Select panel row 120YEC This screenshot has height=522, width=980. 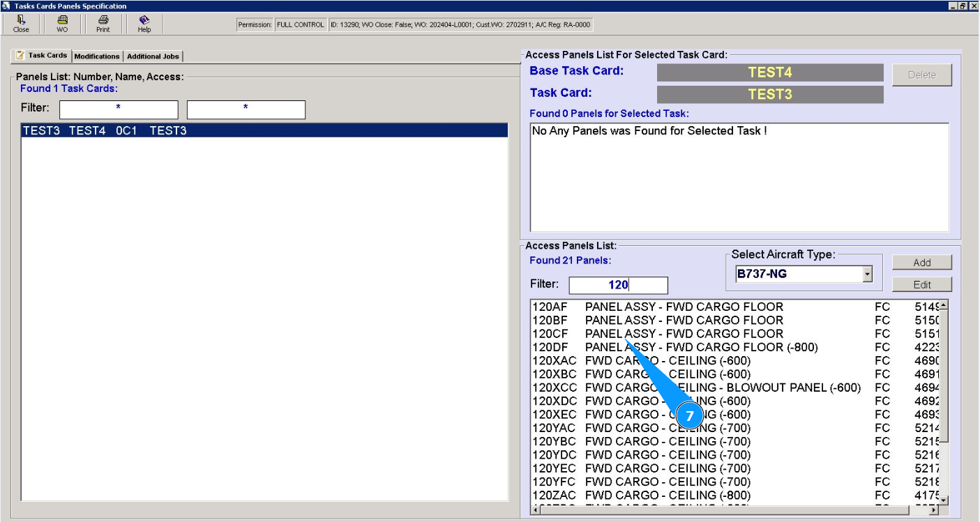(734, 468)
